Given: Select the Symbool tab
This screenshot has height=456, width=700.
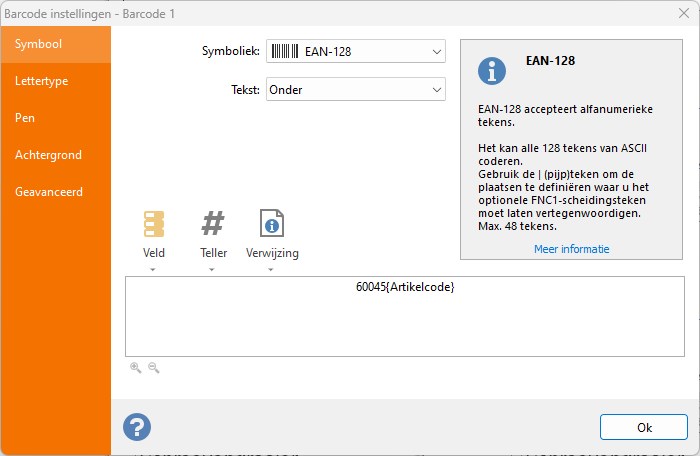Looking at the screenshot, I should [56, 44].
